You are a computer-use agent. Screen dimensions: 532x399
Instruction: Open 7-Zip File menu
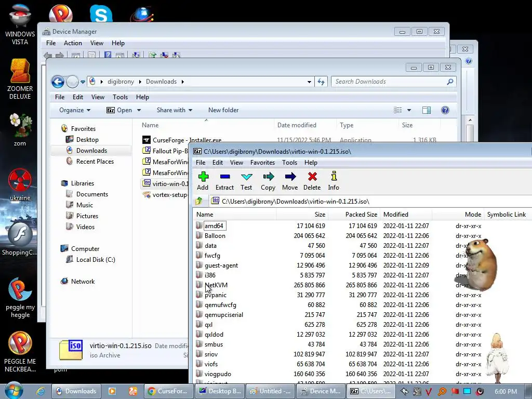tap(201, 163)
